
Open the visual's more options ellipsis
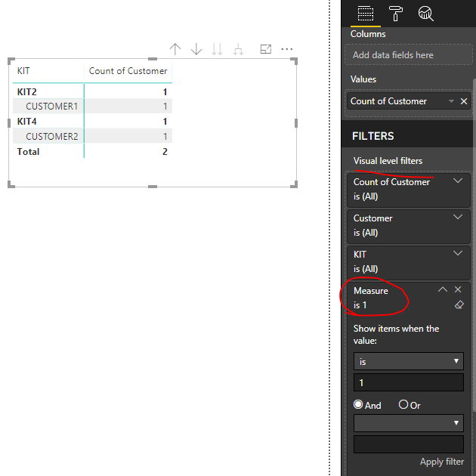click(x=287, y=49)
